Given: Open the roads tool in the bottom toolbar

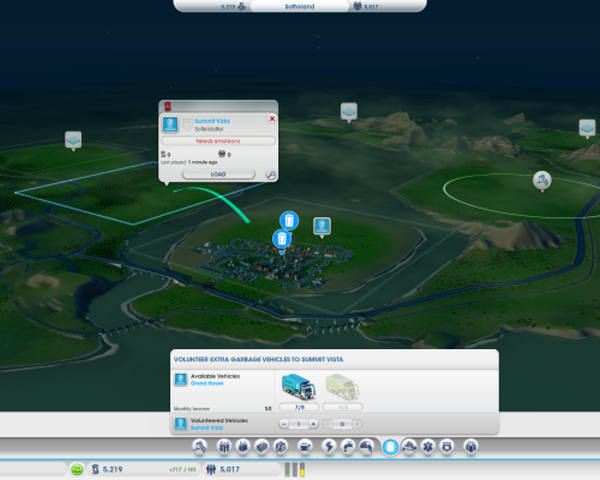Looking at the screenshot, I should (x=199, y=447).
